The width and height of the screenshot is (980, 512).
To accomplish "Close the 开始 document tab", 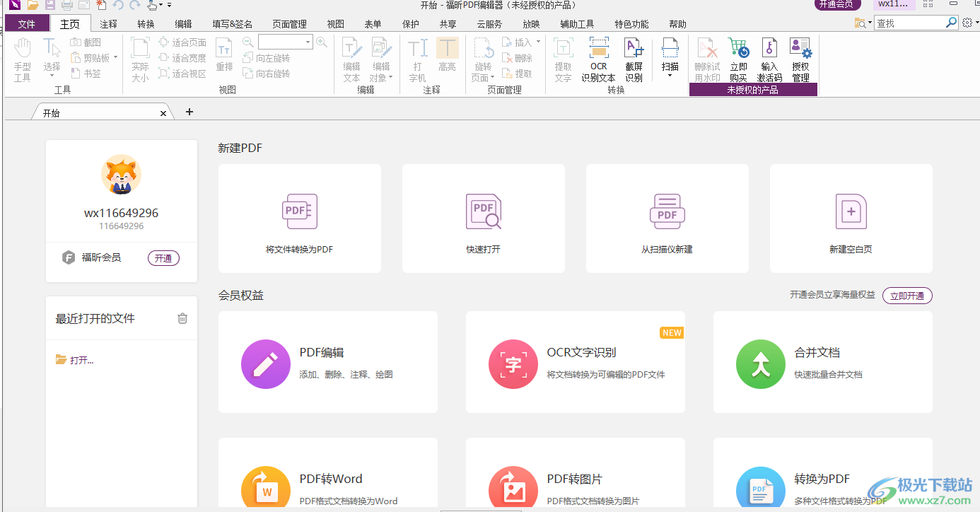I will tap(163, 113).
